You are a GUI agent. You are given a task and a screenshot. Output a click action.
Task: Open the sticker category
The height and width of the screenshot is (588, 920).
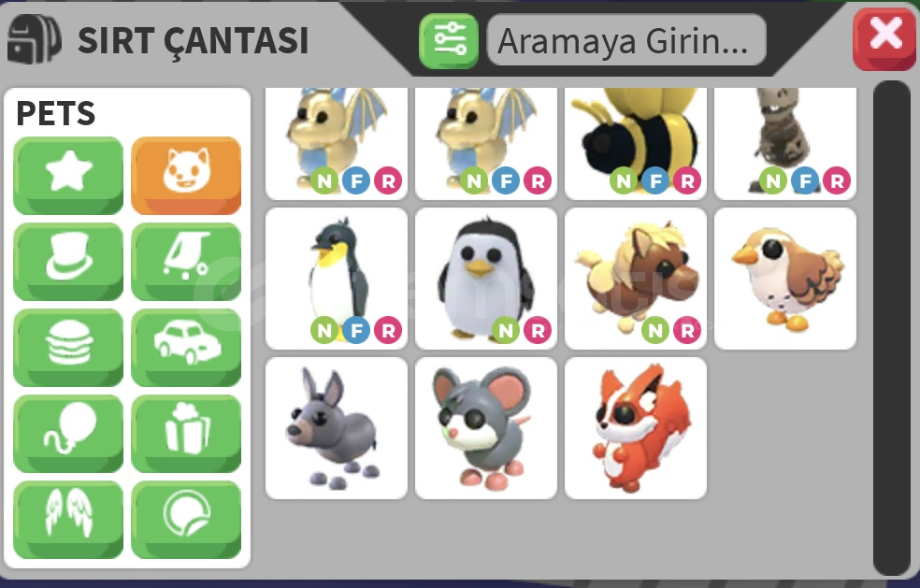186,520
